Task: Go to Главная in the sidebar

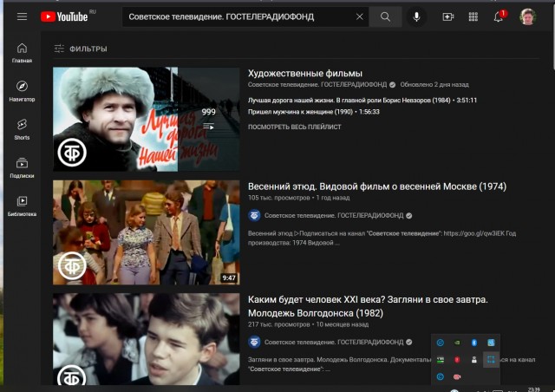Action: tap(22, 53)
